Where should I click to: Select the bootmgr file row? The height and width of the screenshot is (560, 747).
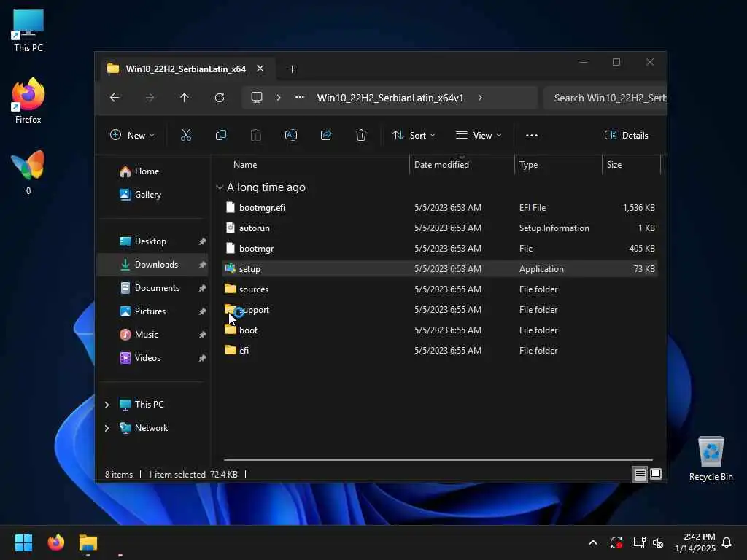click(440, 249)
